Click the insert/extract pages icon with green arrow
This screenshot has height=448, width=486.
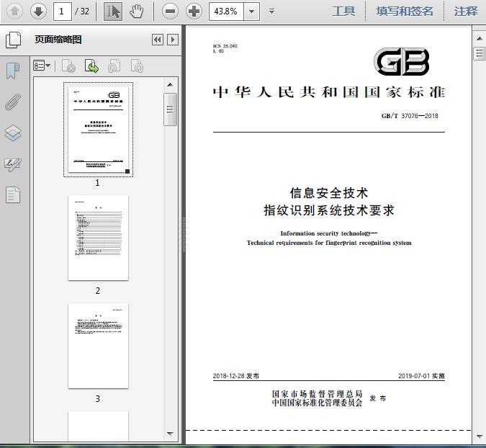point(91,66)
